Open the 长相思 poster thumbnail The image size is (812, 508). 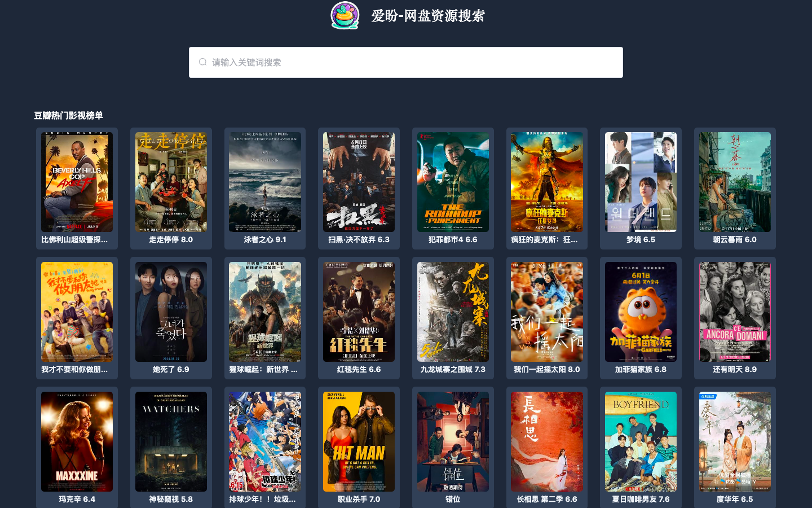coord(547,441)
